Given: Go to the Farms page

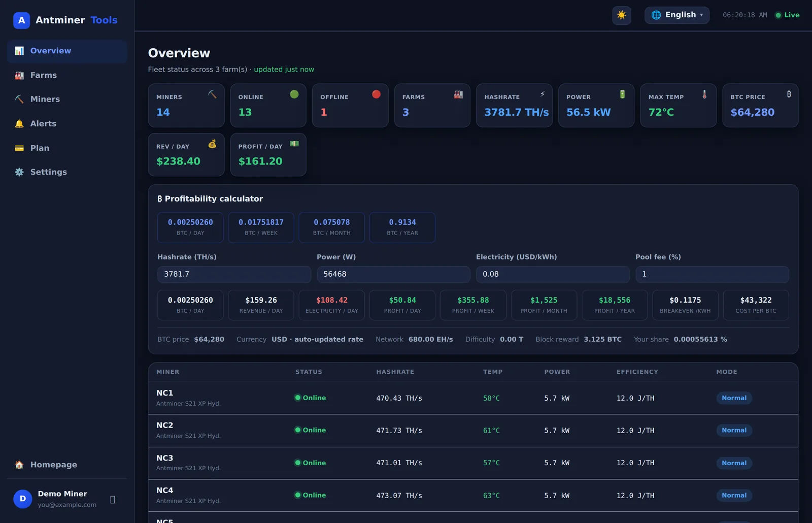Looking at the screenshot, I should point(67,75).
